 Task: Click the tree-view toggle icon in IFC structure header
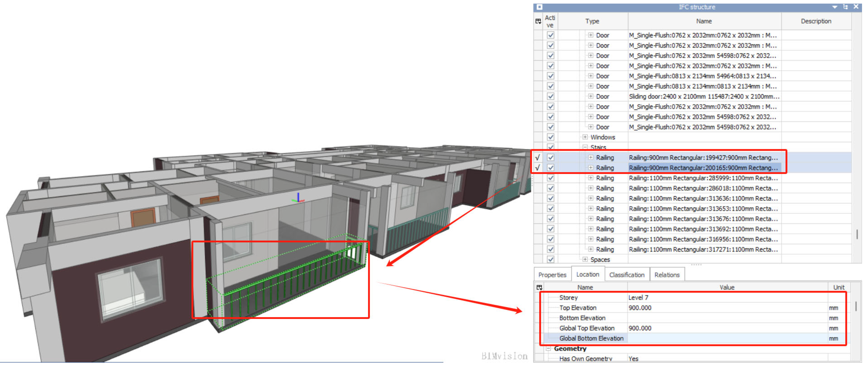click(x=845, y=7)
